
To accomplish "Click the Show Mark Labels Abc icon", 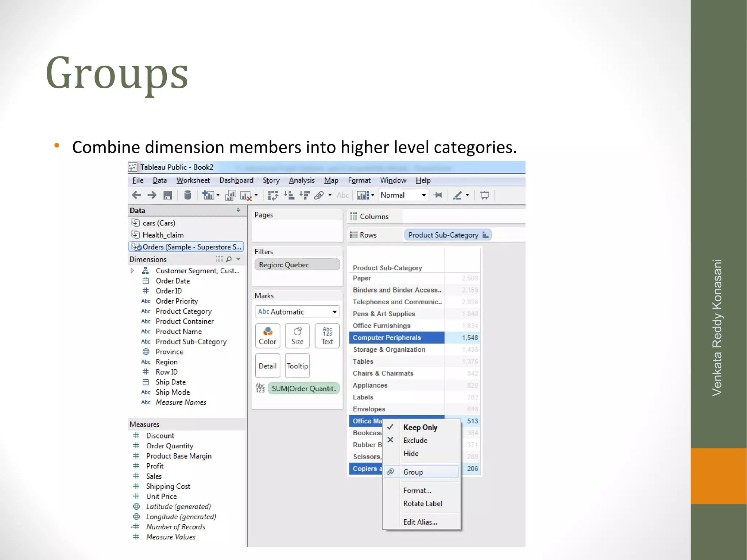I will coord(342,195).
